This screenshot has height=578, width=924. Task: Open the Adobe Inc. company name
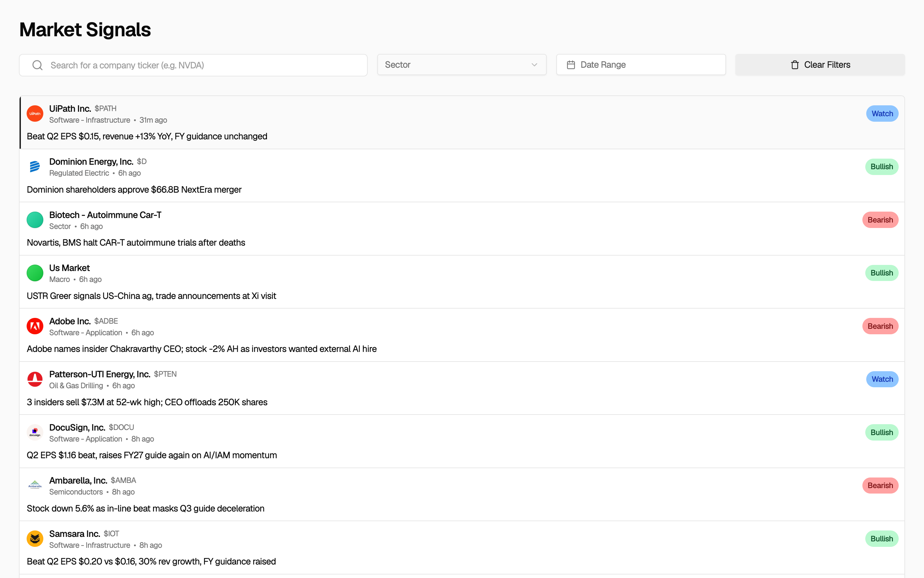point(70,321)
